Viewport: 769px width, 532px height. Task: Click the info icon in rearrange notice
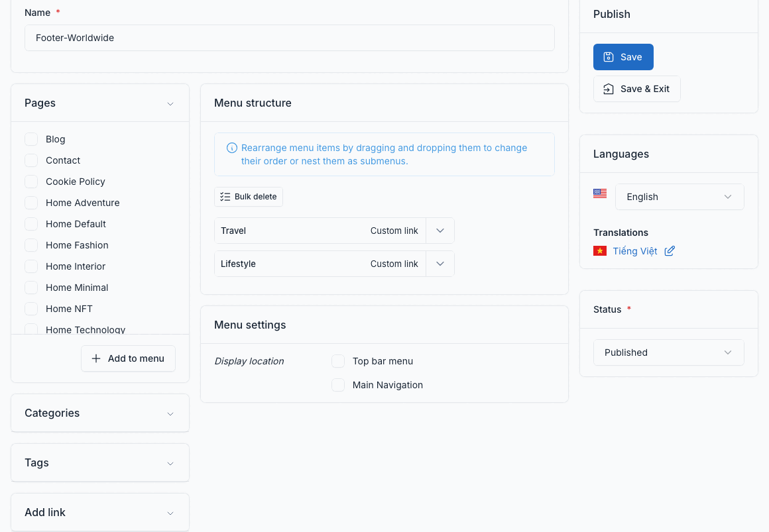(x=232, y=148)
